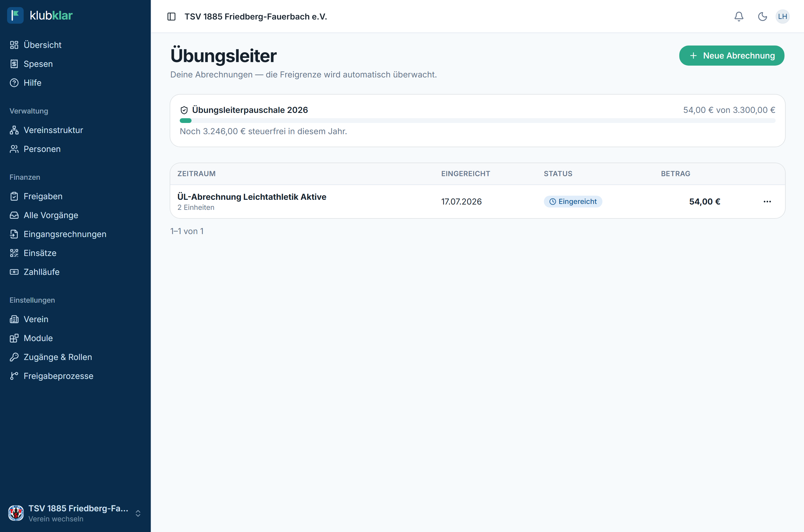Screen dimensions: 804x532
Task: Open the row actions three-dot menu
Action: [767, 202]
